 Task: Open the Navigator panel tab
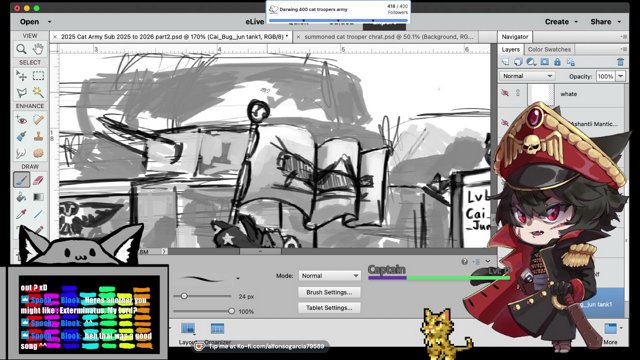point(515,37)
